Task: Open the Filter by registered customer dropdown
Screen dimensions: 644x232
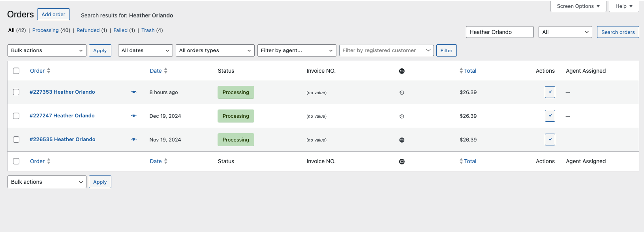Action: [x=387, y=51]
